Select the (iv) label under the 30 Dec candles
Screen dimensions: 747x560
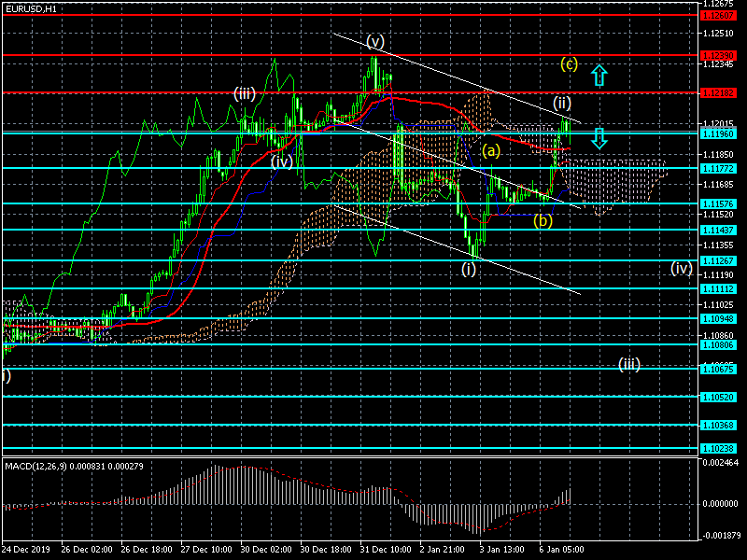tap(282, 161)
